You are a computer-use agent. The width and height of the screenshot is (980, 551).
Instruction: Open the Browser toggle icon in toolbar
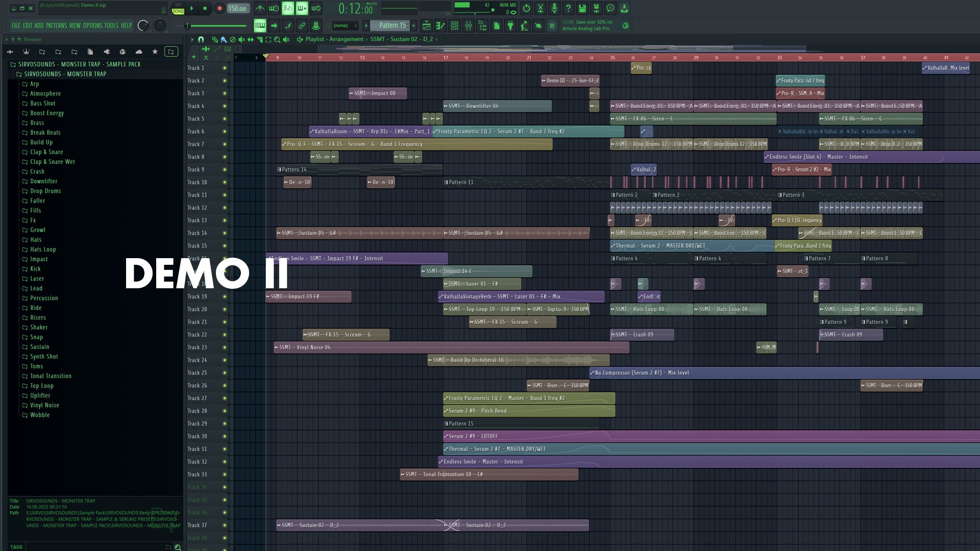tap(482, 26)
